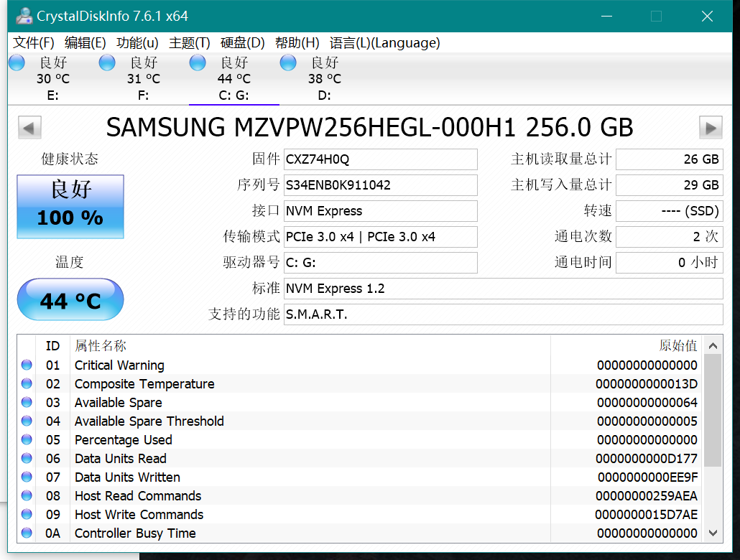Image resolution: width=740 pixels, height=560 pixels.
Task: Select the Composite Temperature attribute name
Action: click(x=144, y=384)
